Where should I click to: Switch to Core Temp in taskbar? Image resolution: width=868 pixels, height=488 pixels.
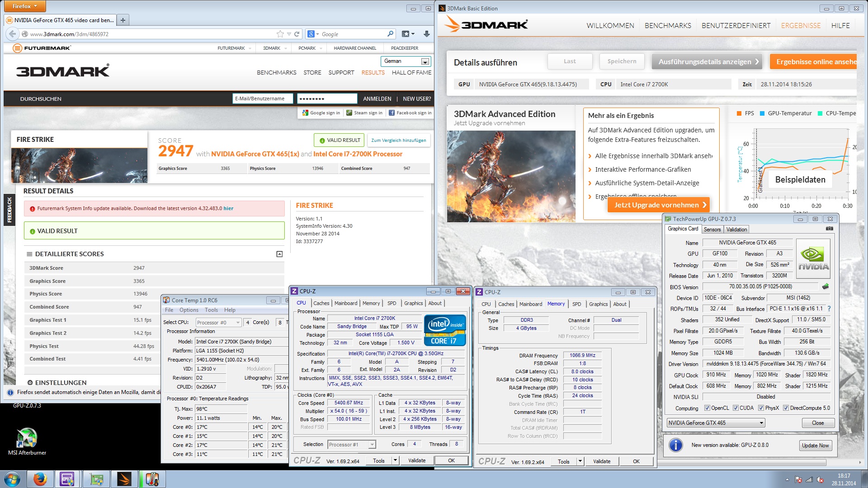(152, 479)
